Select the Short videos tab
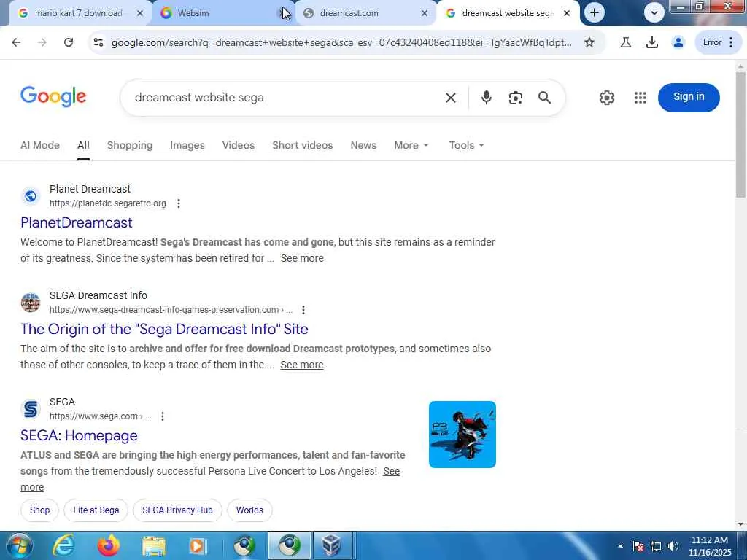 pyautogui.click(x=303, y=145)
